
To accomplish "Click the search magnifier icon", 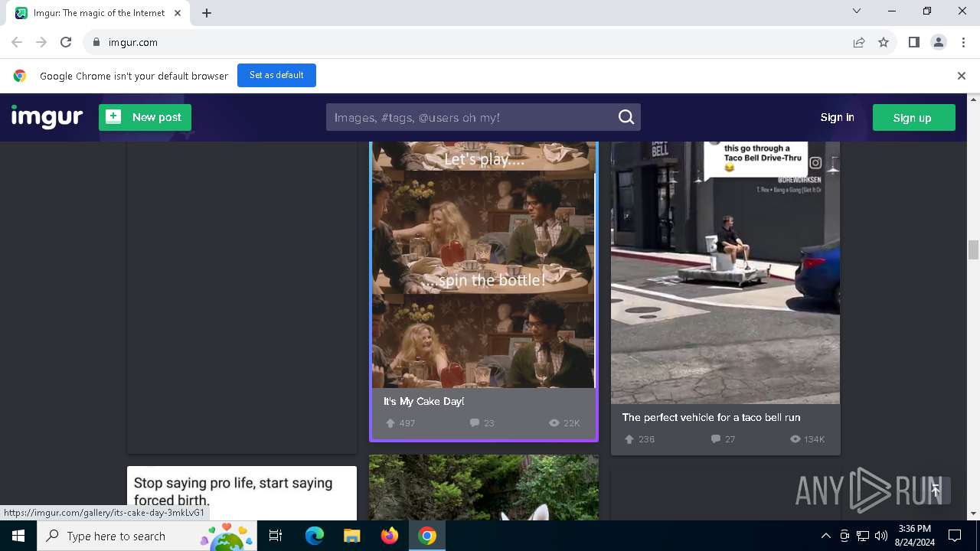I will coord(626,117).
